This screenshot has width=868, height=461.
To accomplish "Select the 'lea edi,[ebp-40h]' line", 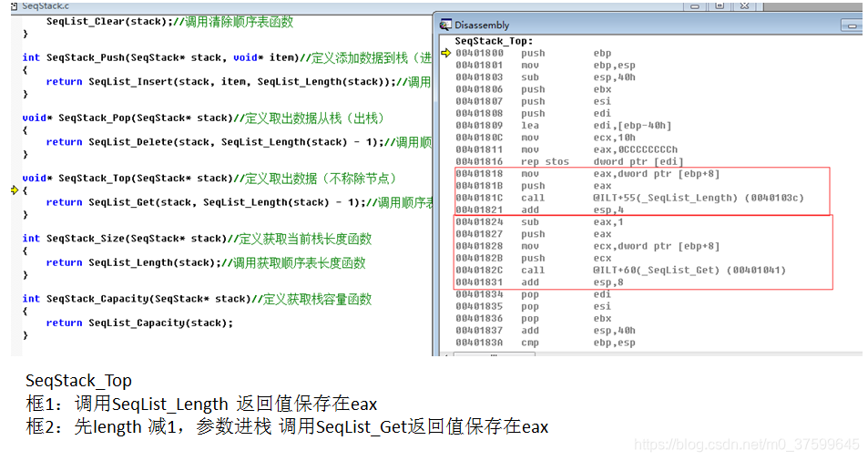I will point(564,126).
